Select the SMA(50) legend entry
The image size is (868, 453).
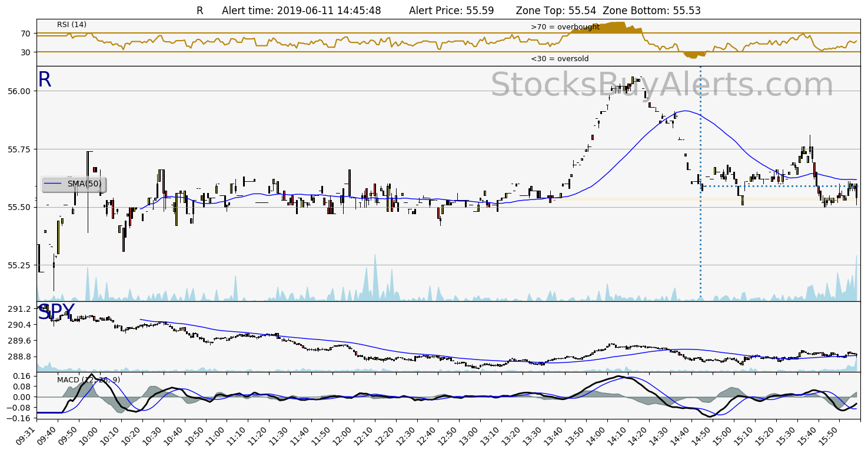click(x=74, y=184)
